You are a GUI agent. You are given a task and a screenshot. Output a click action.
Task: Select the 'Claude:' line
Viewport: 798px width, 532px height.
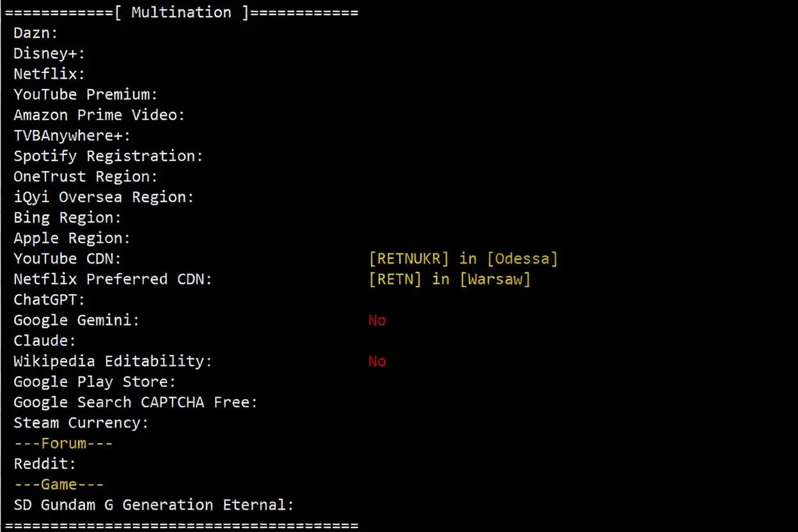coord(45,341)
